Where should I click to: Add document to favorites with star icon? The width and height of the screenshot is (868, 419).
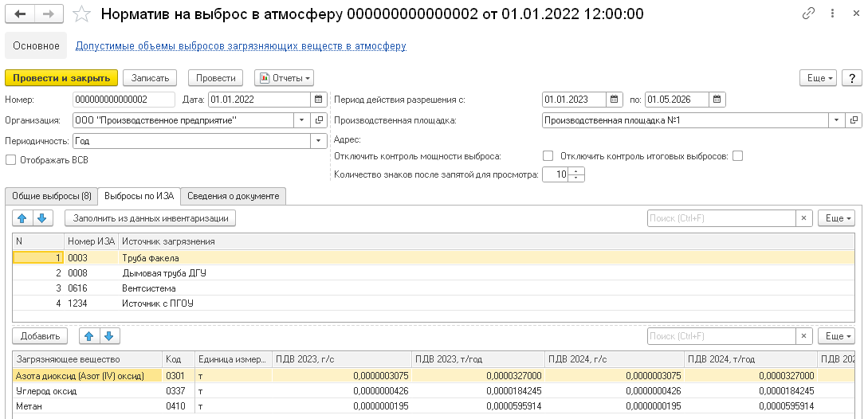pyautogui.click(x=81, y=14)
